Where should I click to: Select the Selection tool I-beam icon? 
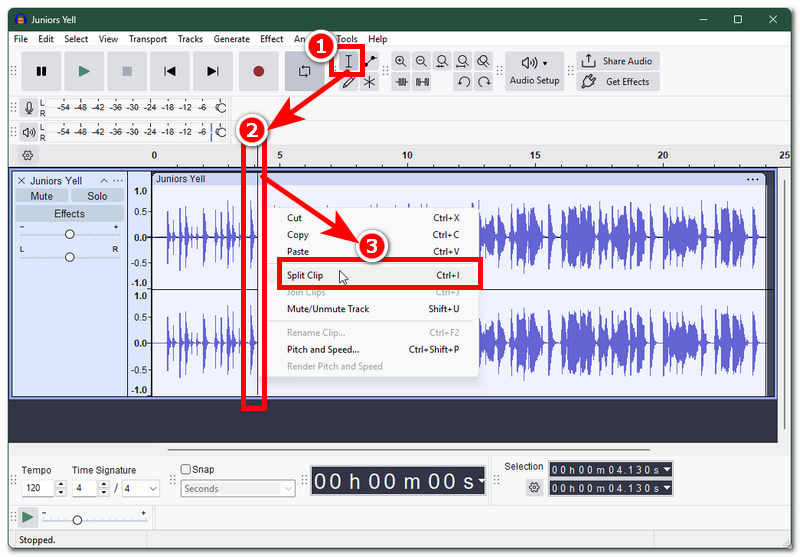click(348, 62)
